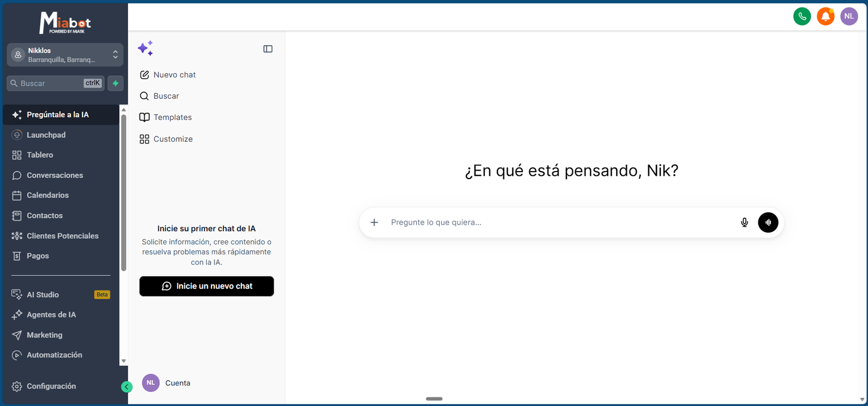868x406 pixels.
Task: Click the text Inicie su primer chat de IA
Action: pyautogui.click(x=207, y=229)
